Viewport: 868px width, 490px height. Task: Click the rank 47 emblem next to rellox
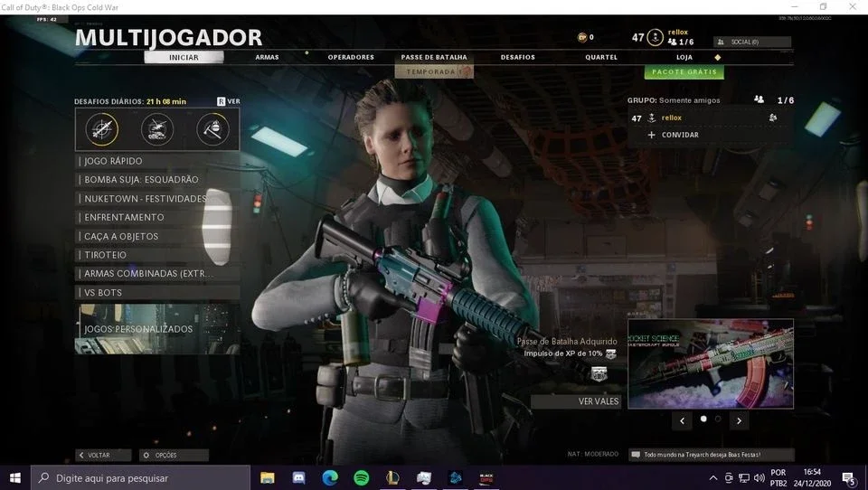[655, 38]
